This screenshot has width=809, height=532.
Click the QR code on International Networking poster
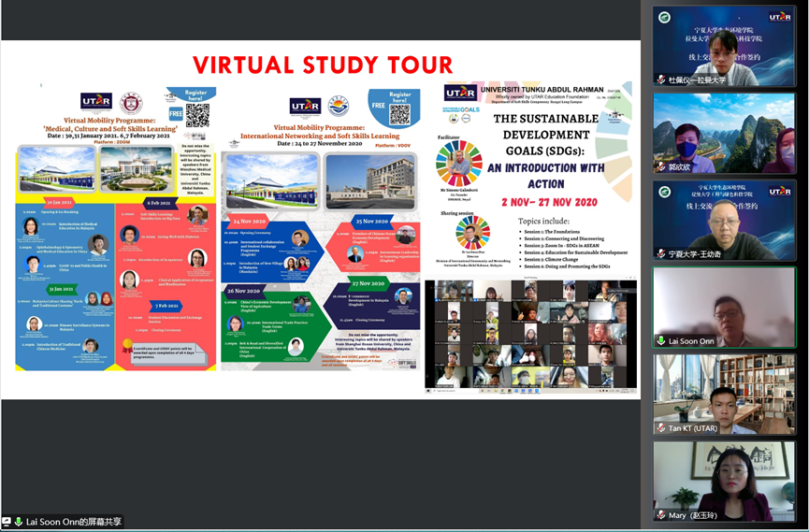tap(400, 114)
